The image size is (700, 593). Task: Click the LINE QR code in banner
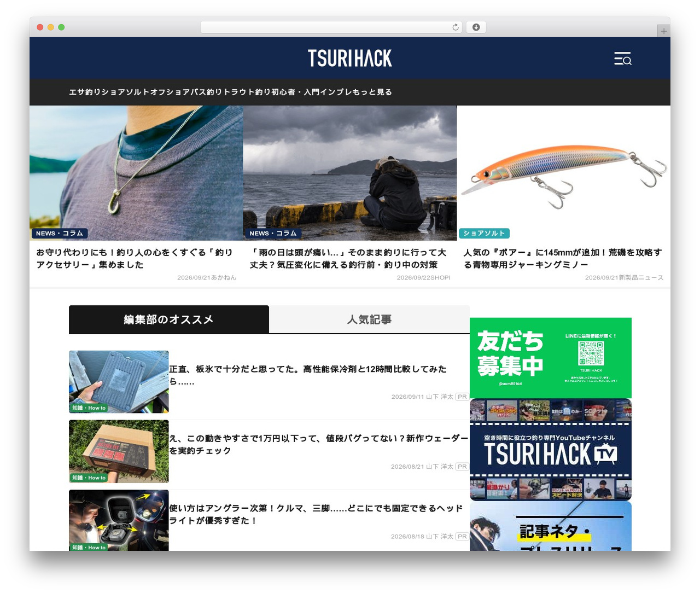coord(591,353)
